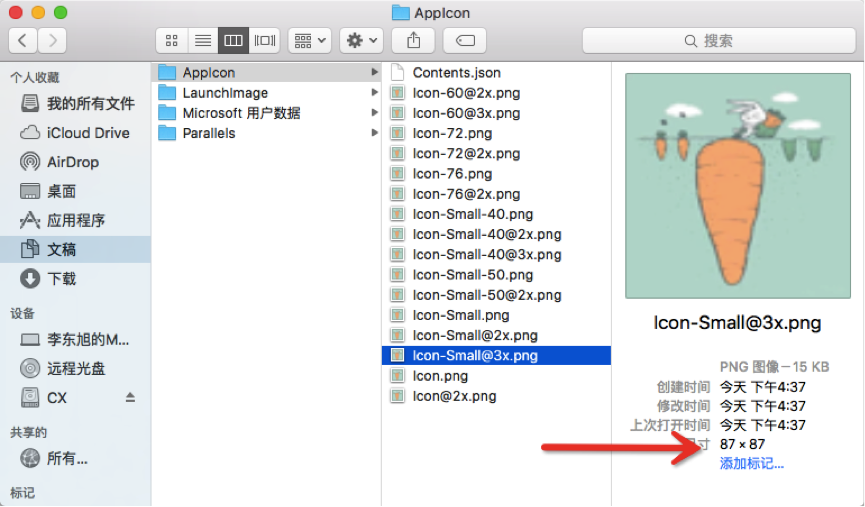Open 我的所有文件 in the sidebar
Screen dimensions: 865x507
point(77,103)
